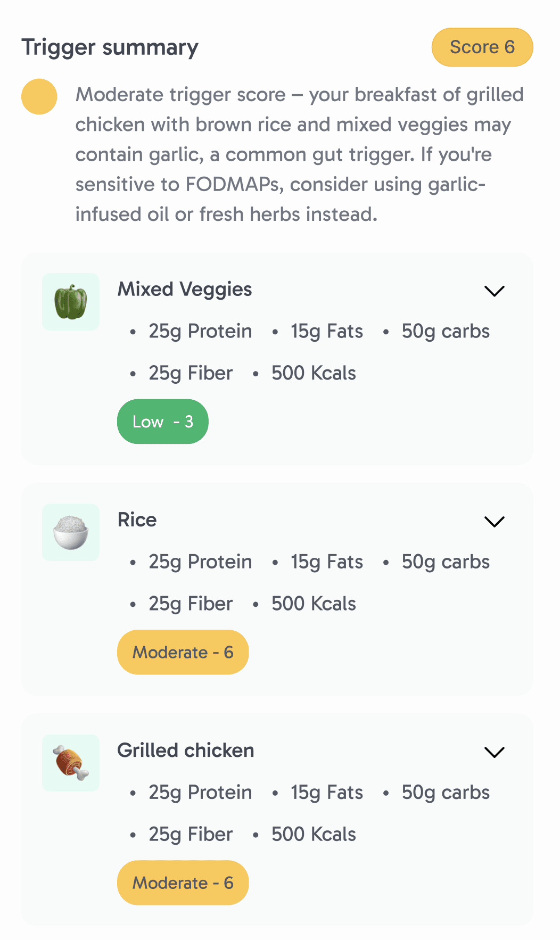This screenshot has height=940, width=560.
Task: Select the Mixed Veggies title
Action: (185, 290)
